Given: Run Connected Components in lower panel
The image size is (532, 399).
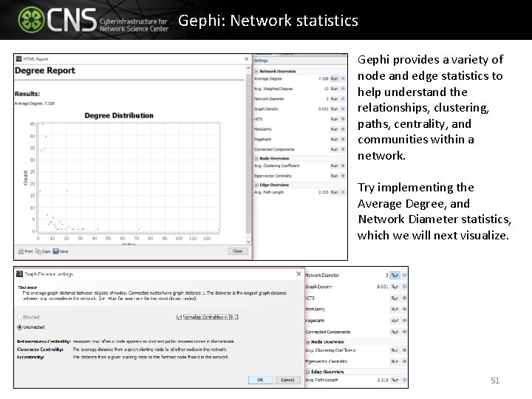Looking at the screenshot, I should 395,332.
